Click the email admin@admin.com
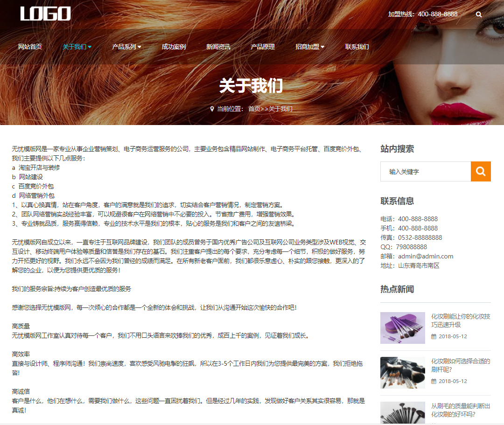The image size is (504, 425). pos(426,256)
